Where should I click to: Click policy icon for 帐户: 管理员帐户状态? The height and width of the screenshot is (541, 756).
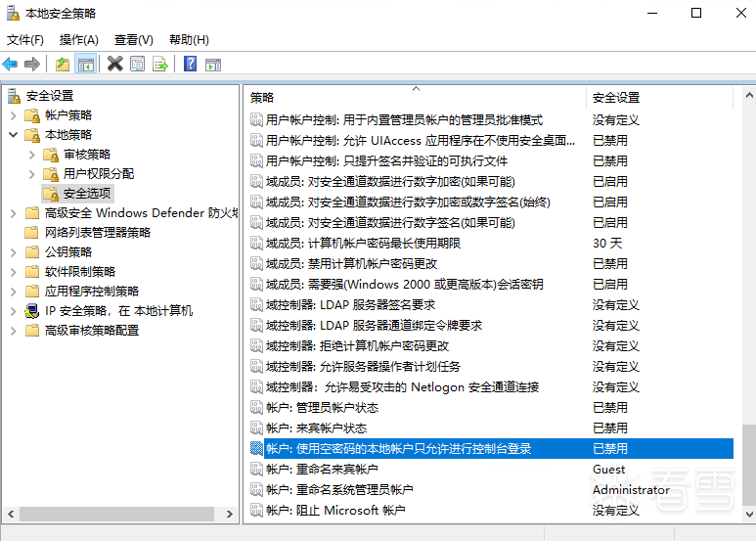pos(256,408)
